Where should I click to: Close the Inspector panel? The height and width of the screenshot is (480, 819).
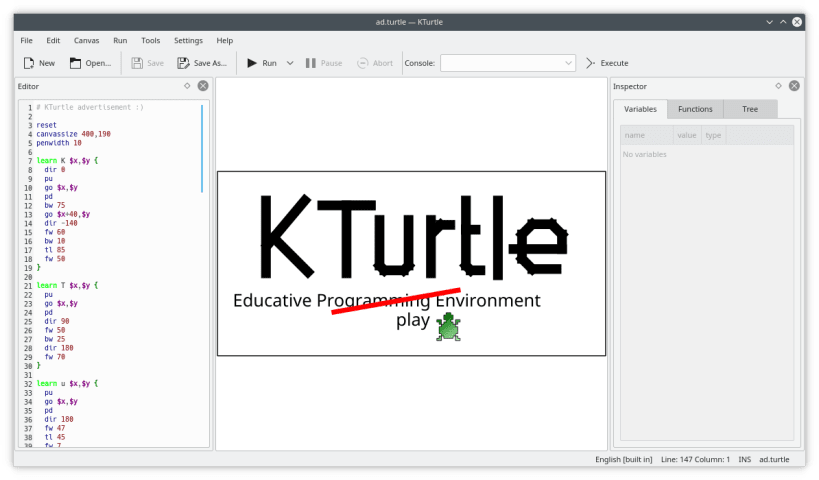794,86
